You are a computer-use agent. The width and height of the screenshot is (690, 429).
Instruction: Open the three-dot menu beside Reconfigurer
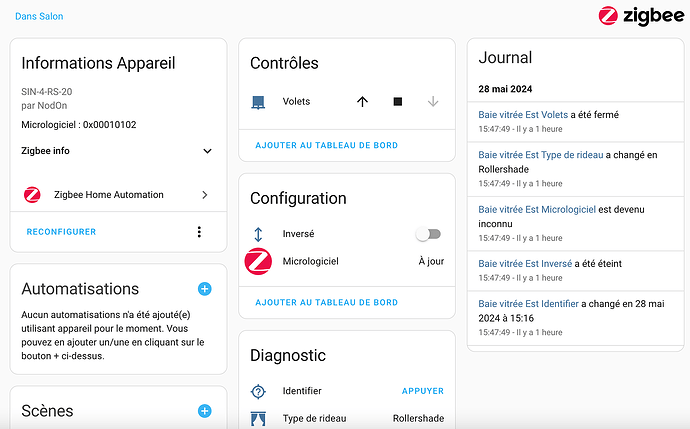point(199,232)
